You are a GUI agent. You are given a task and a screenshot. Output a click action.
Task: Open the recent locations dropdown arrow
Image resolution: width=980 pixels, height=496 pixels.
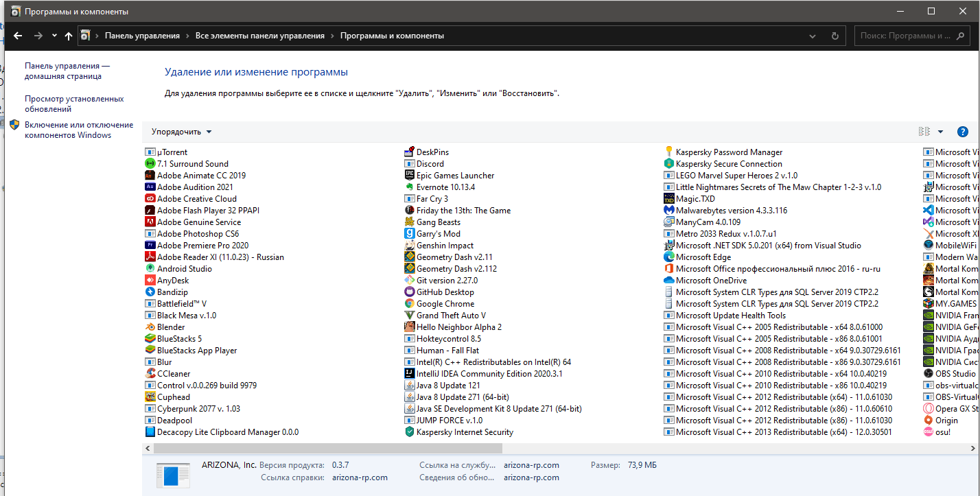tap(54, 36)
